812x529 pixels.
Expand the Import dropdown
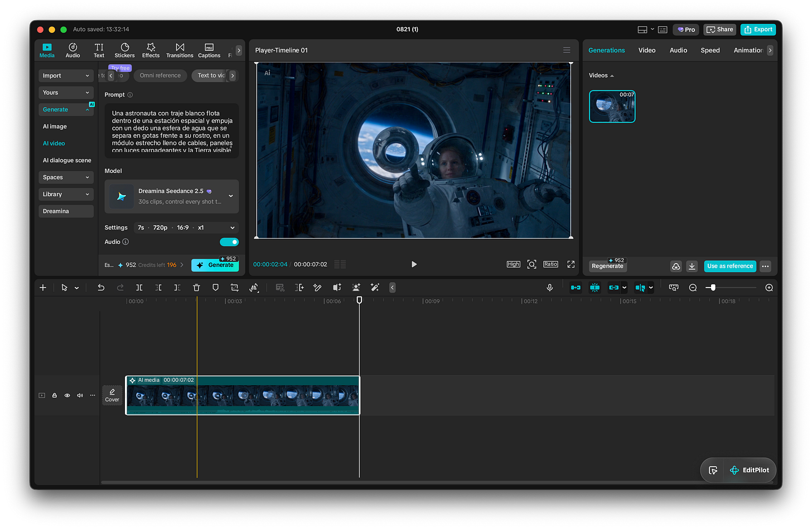66,76
